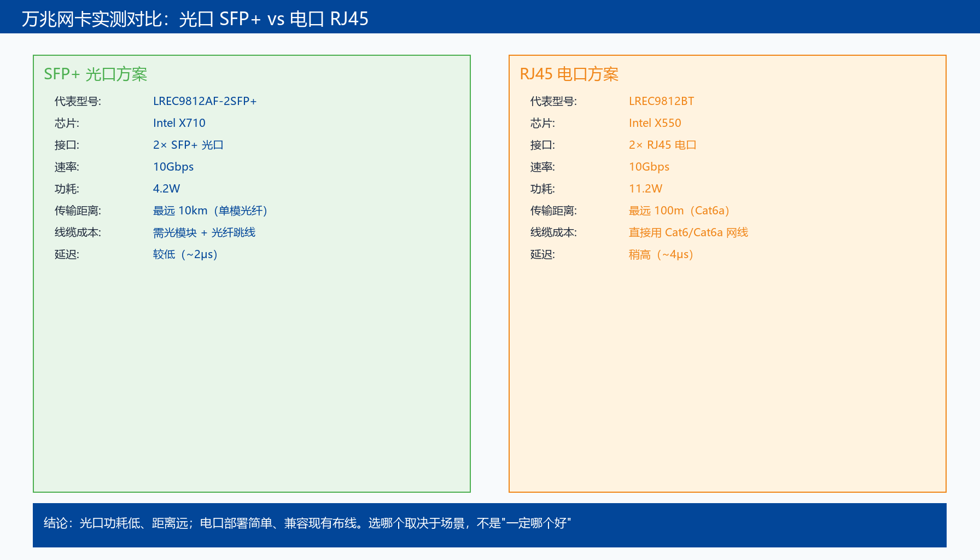Select the 10Gbps rate in RJ45 panel
The image size is (980, 560).
point(649,167)
